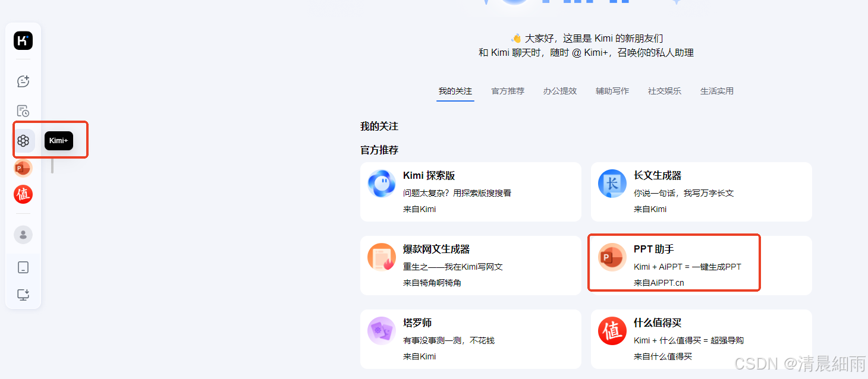Open the PPT assistant shortcut in sidebar
Image resolution: width=868 pixels, height=379 pixels.
(x=23, y=168)
